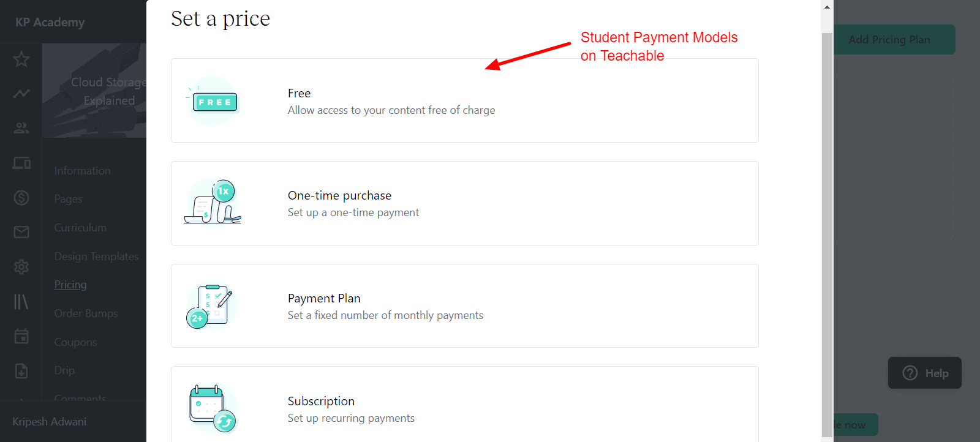
Task: Click the Add Pricing Plan button
Action: [889, 40]
